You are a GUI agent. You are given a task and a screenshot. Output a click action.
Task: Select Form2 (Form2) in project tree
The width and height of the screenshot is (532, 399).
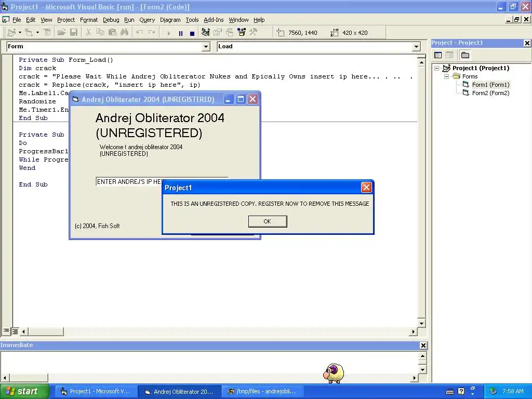pyautogui.click(x=490, y=93)
